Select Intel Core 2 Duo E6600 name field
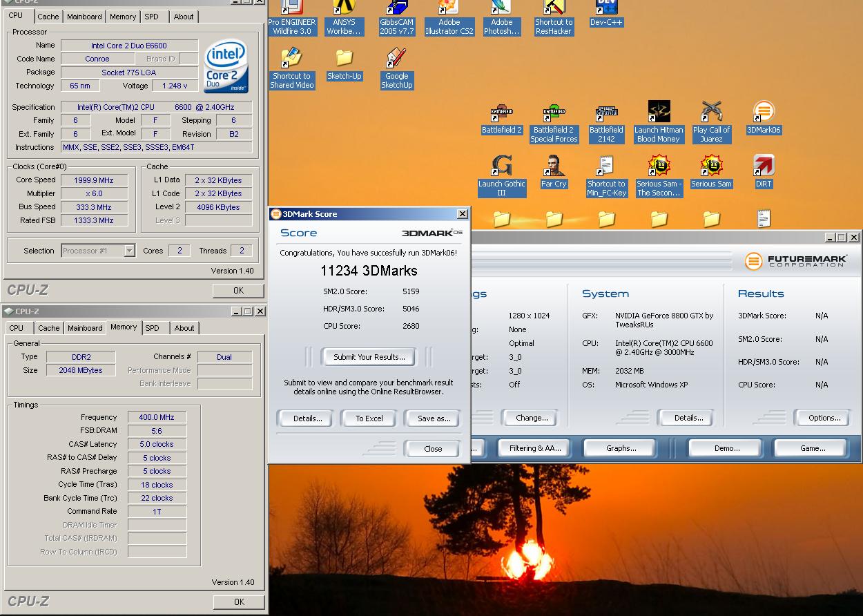 pyautogui.click(x=129, y=46)
